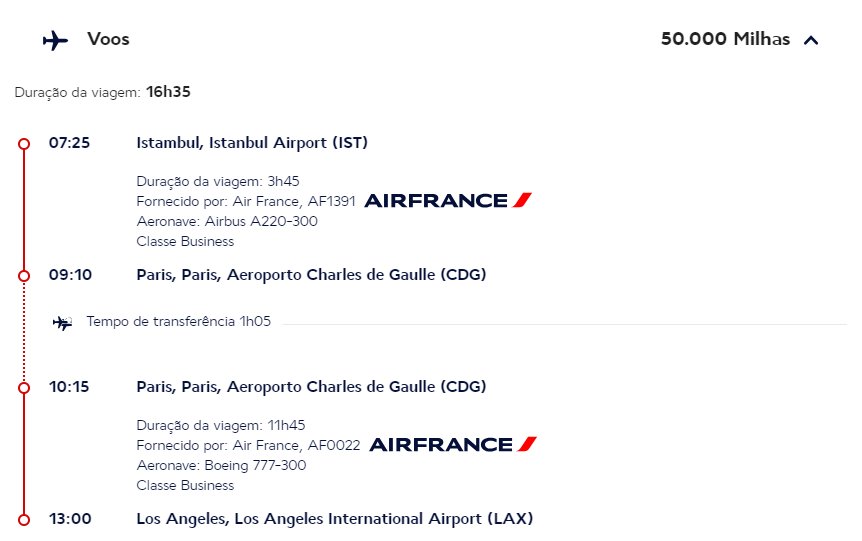
Task: Click the Air France logo for flight AF1391
Action: 447,201
